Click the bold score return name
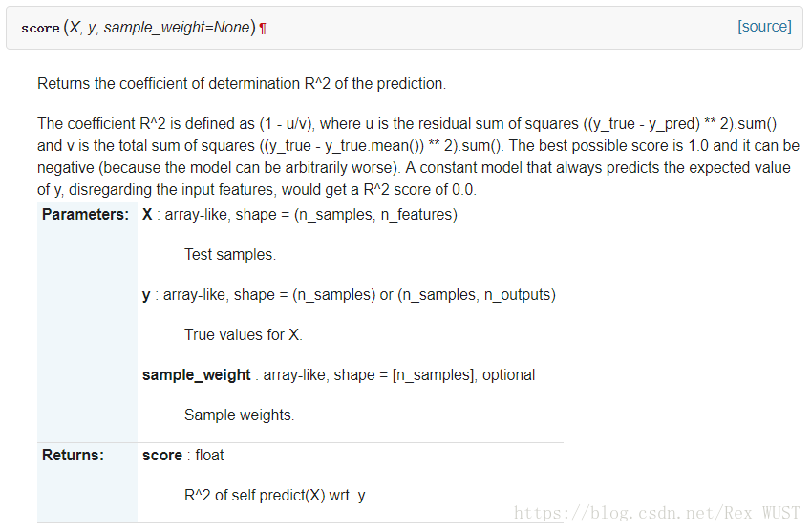Screen dimensions: 811x532 [161, 456]
